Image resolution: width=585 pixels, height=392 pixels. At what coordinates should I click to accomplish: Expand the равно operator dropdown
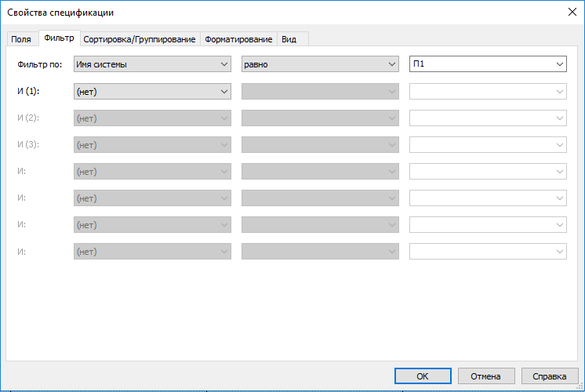pos(320,64)
